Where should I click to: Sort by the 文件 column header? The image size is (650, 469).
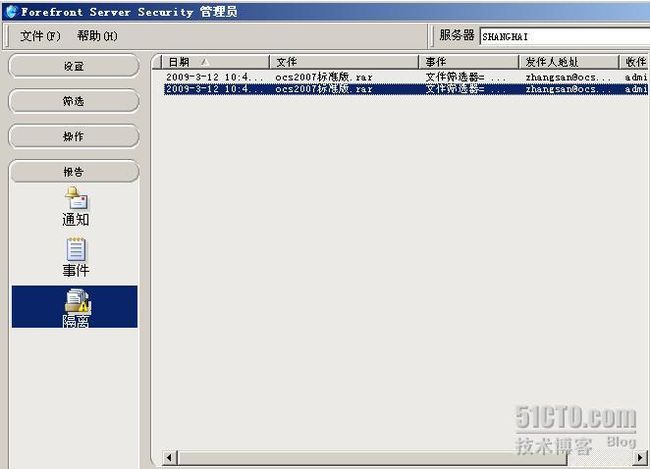coord(344,62)
